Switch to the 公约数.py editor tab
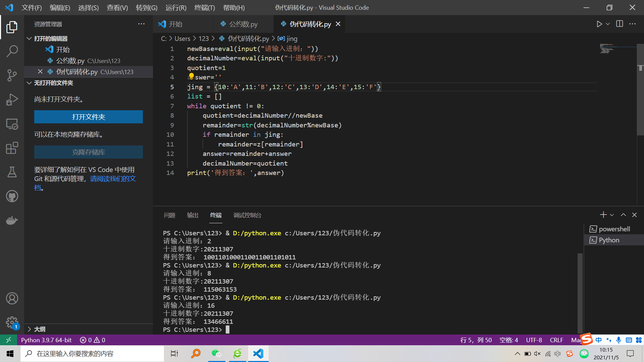This screenshot has height=362, width=644. coord(243,24)
